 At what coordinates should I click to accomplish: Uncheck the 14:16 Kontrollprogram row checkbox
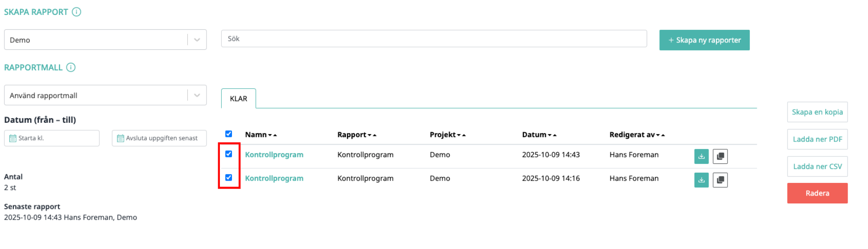pyautogui.click(x=229, y=178)
